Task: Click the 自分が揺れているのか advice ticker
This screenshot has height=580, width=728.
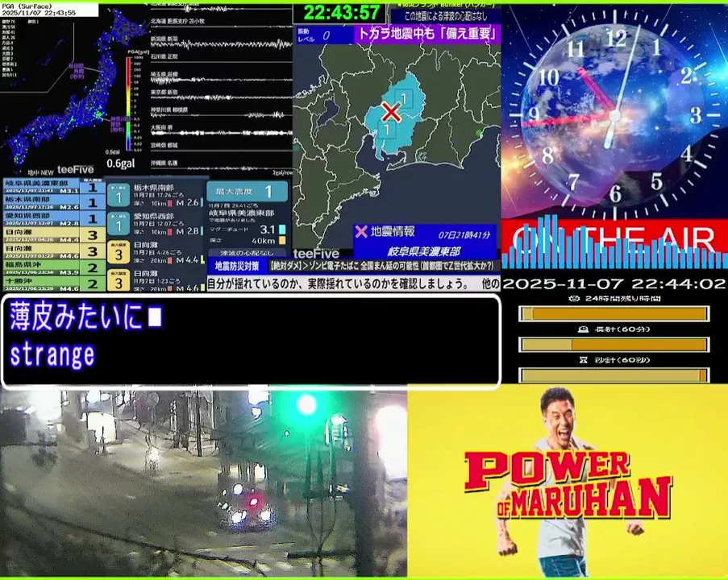Action: tap(353, 283)
